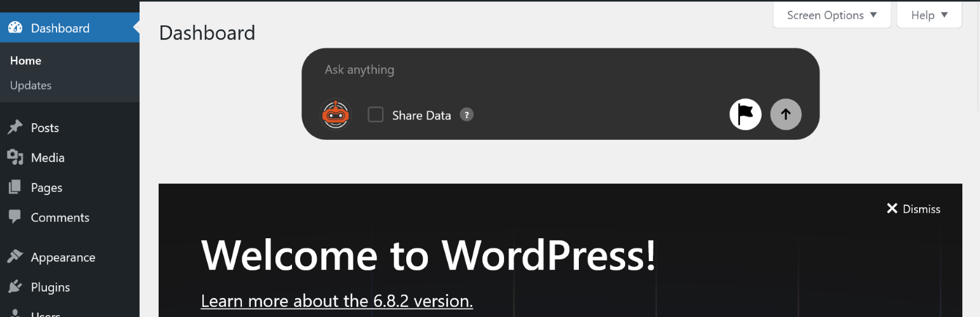Click the orange robot avatar icon

click(x=336, y=115)
